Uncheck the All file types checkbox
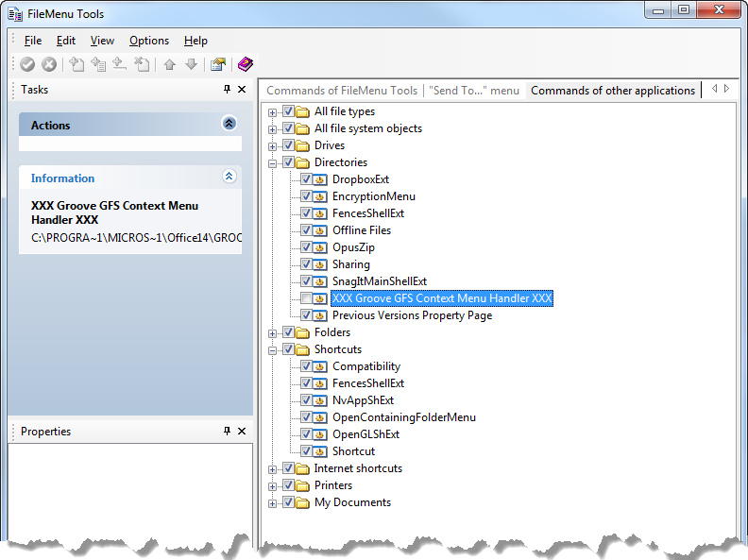This screenshot has width=748, height=560. coord(288,111)
